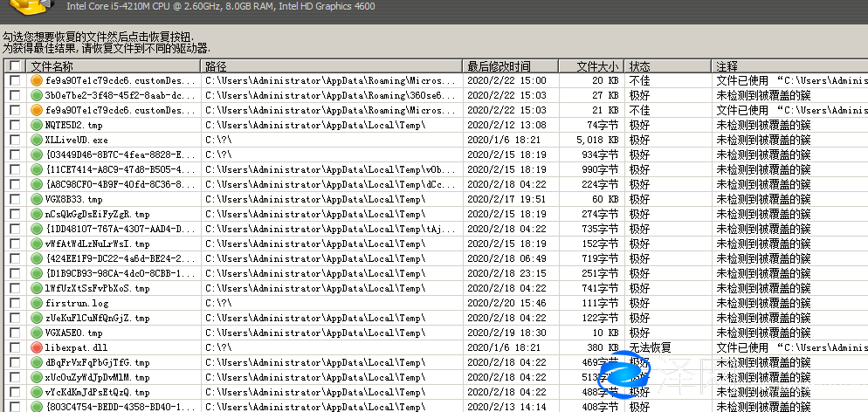The height and width of the screenshot is (412, 868).
Task: Check the box for XLLiveUD.exe
Action: [14, 140]
